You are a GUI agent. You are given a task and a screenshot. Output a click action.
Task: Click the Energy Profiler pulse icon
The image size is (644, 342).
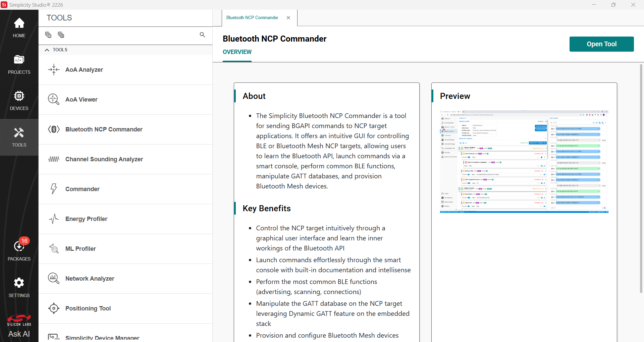(54, 219)
